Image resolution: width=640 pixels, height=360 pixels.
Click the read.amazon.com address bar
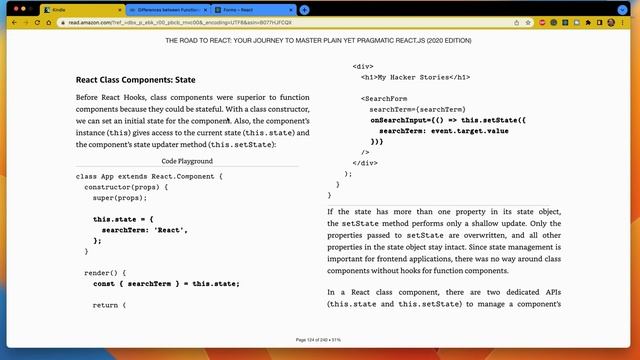tap(286, 22)
